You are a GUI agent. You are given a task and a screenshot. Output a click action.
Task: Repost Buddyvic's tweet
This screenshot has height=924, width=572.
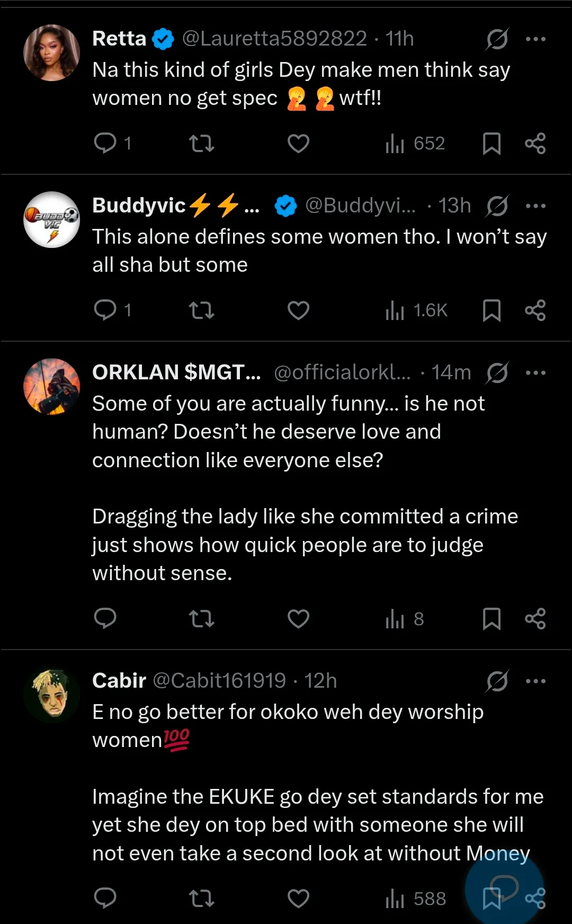click(202, 310)
